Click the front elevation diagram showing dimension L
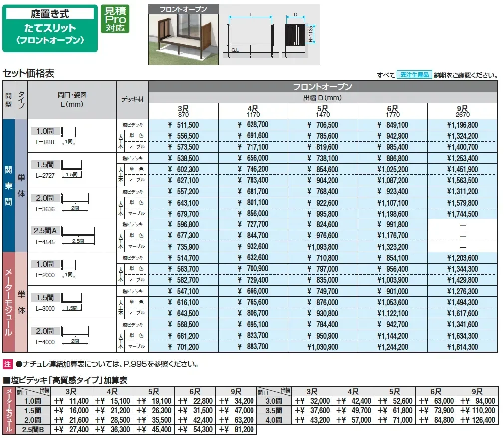This screenshot has height=438, width=504. point(251,35)
